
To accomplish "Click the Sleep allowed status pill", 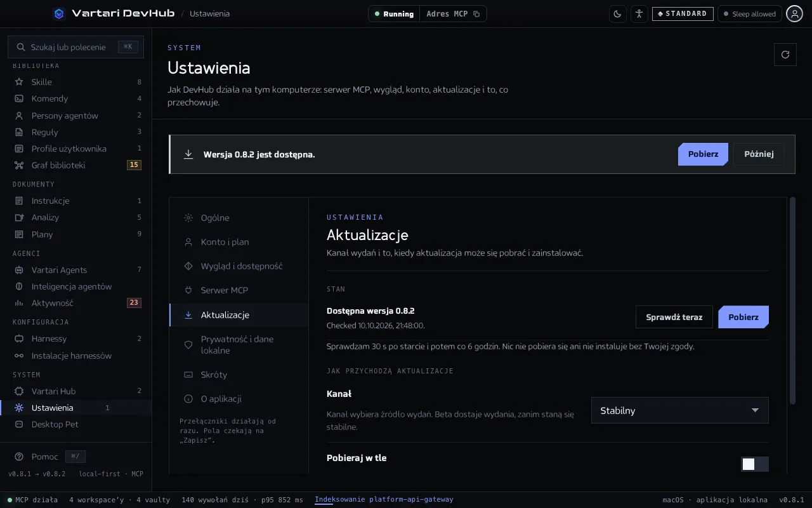I will 750,14.
